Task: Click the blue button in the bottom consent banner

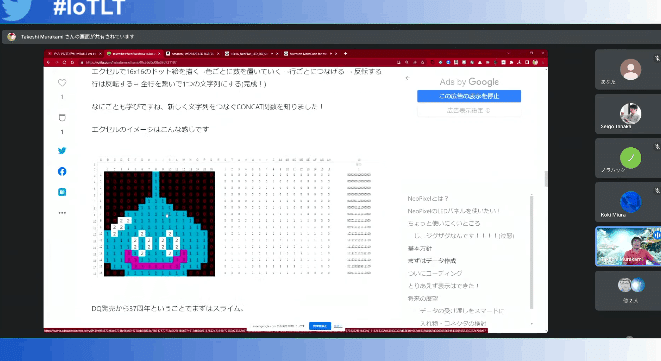Action: click(320, 326)
